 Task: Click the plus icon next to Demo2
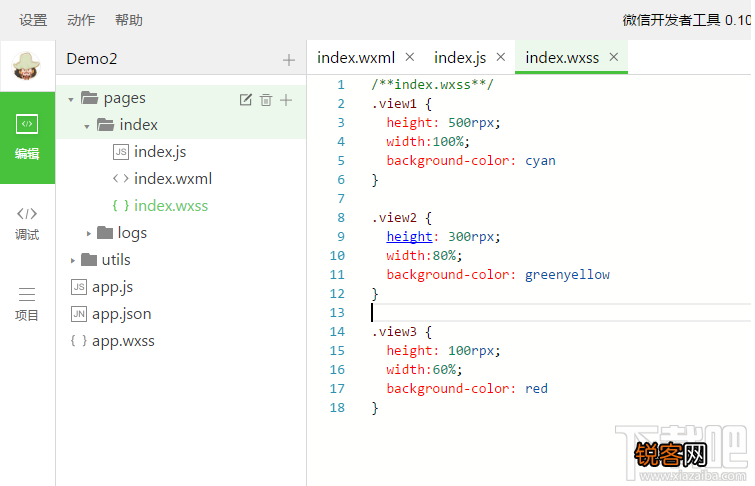pos(289,60)
